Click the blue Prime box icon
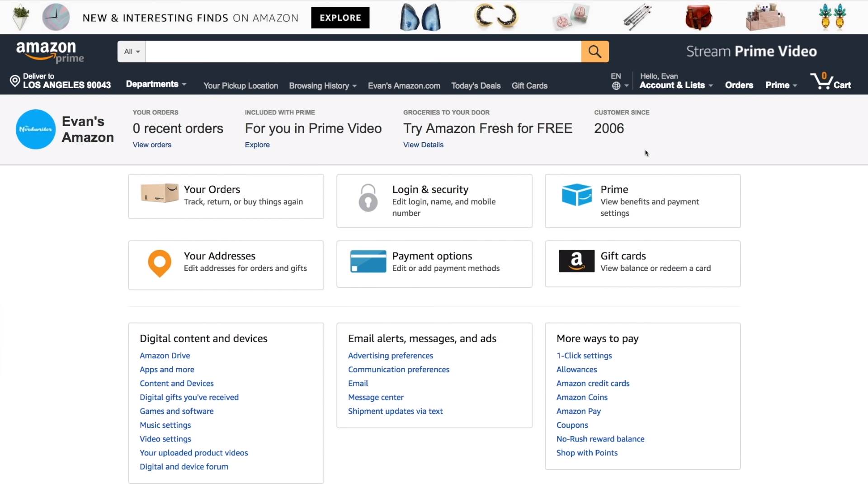 pyautogui.click(x=576, y=195)
